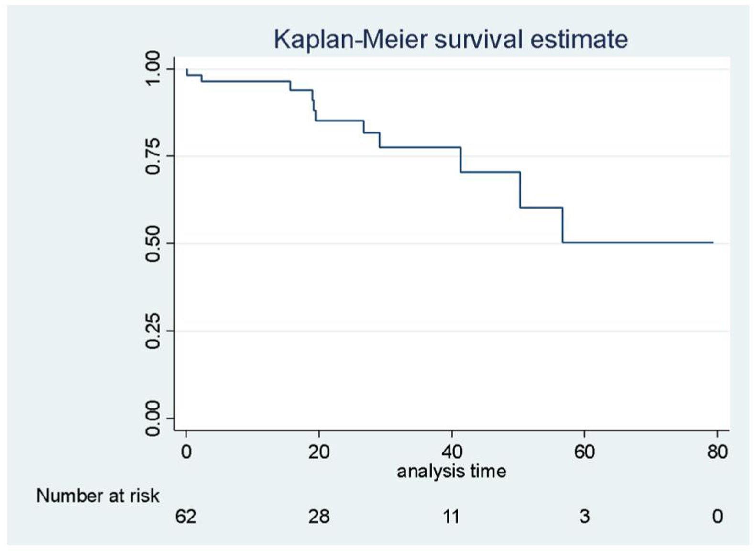Image resolution: width=756 pixels, height=551 pixels.
Task: Click the "Kaplan-Meier survival estimate" chart title
Action: coord(450,39)
